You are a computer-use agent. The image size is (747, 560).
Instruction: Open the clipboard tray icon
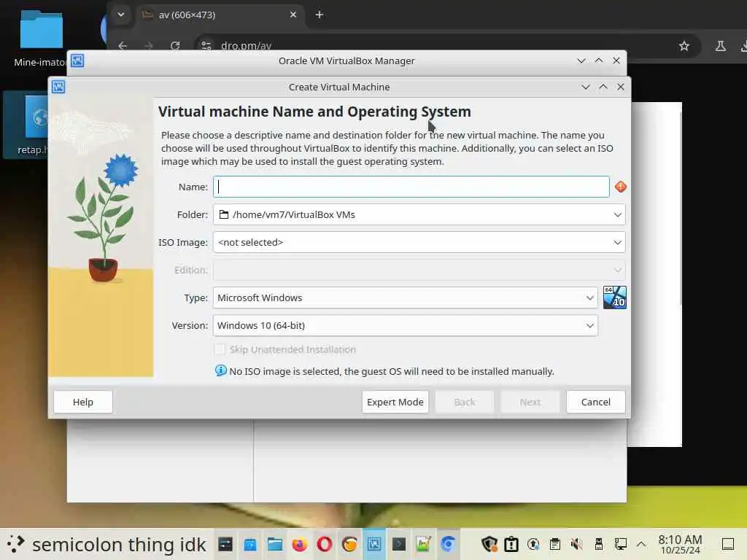point(554,544)
